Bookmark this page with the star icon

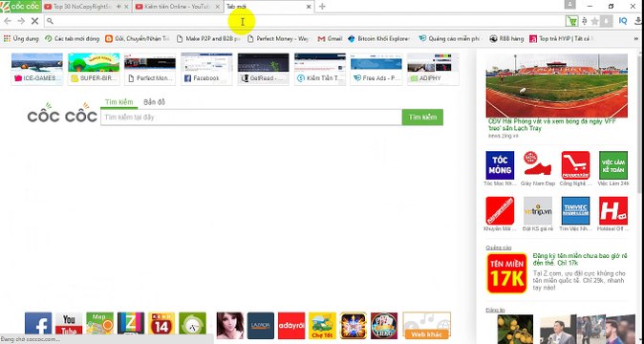coord(594,21)
